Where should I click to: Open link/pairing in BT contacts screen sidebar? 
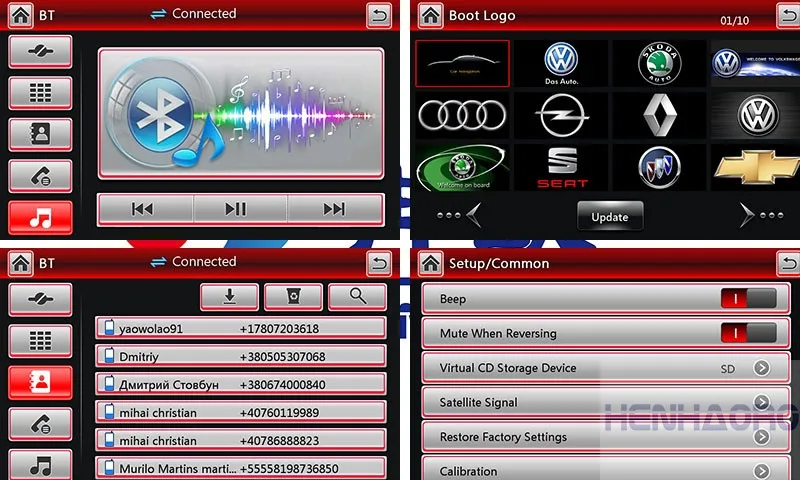[40, 299]
